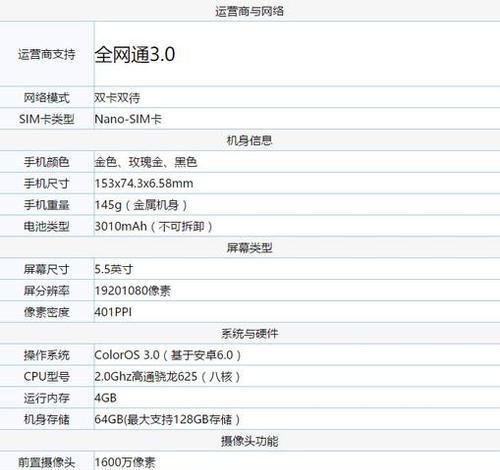
Task: Click the 双卡双待 value
Action: tap(117, 98)
